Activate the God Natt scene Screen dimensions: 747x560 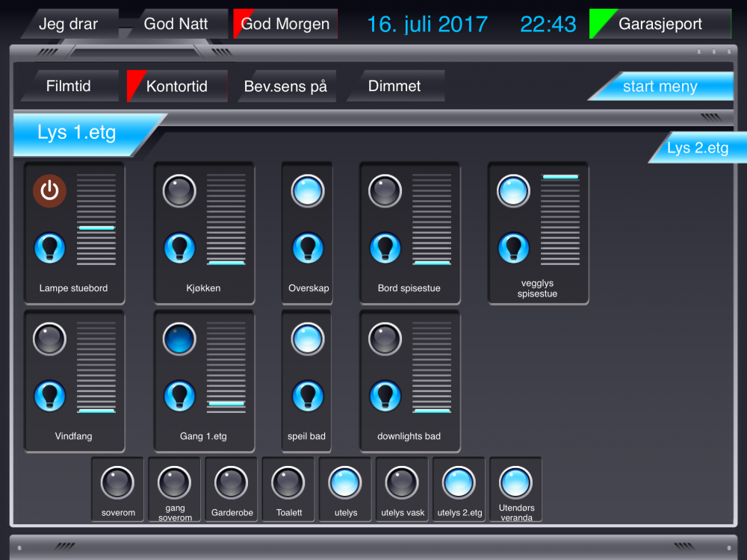click(176, 24)
